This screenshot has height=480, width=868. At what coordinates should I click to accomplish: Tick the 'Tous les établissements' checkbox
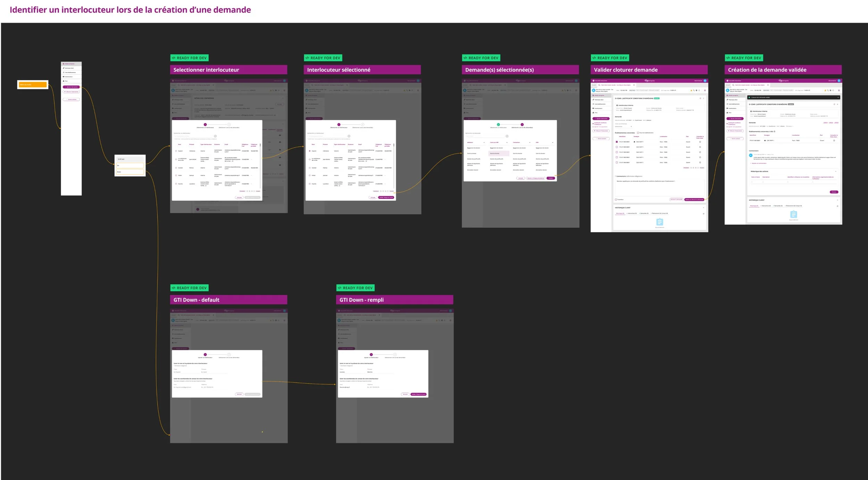click(638, 133)
